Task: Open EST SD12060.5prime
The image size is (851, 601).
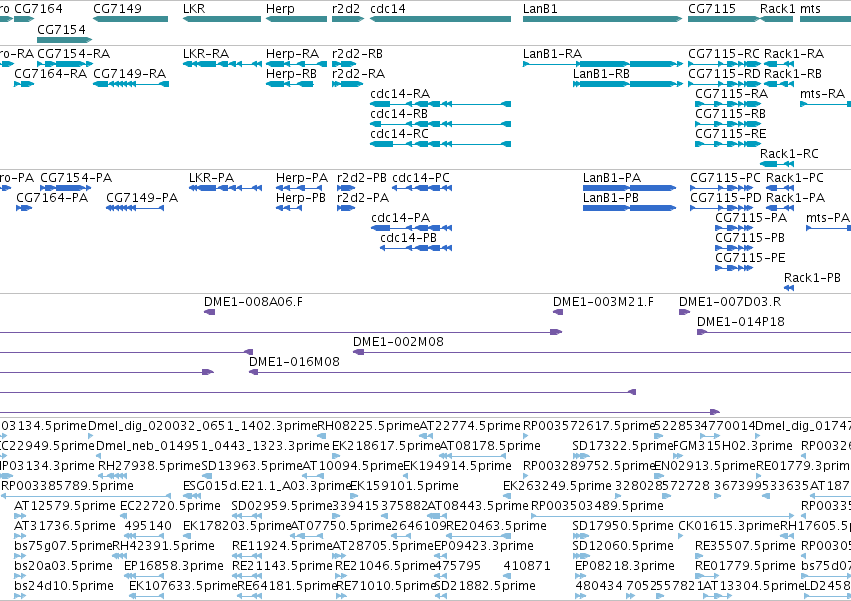Action: 581,556
